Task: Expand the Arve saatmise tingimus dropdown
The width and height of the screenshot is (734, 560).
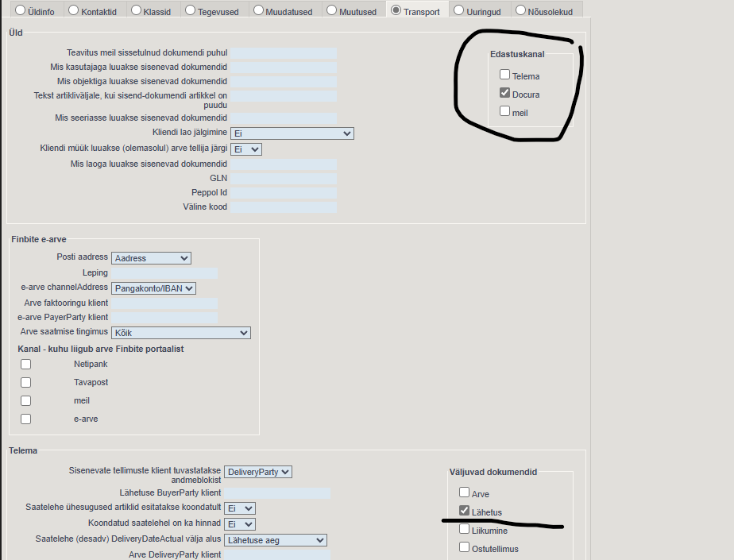Action: click(181, 333)
